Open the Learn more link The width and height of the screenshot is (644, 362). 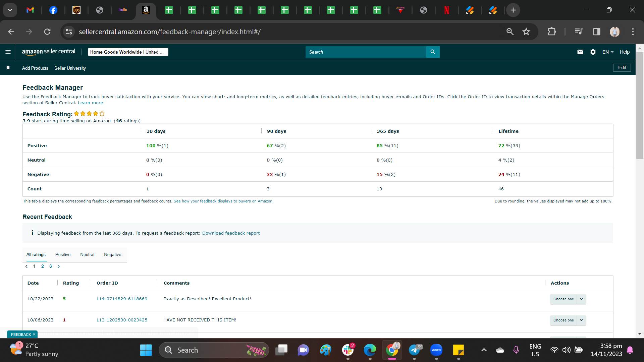coord(91,103)
